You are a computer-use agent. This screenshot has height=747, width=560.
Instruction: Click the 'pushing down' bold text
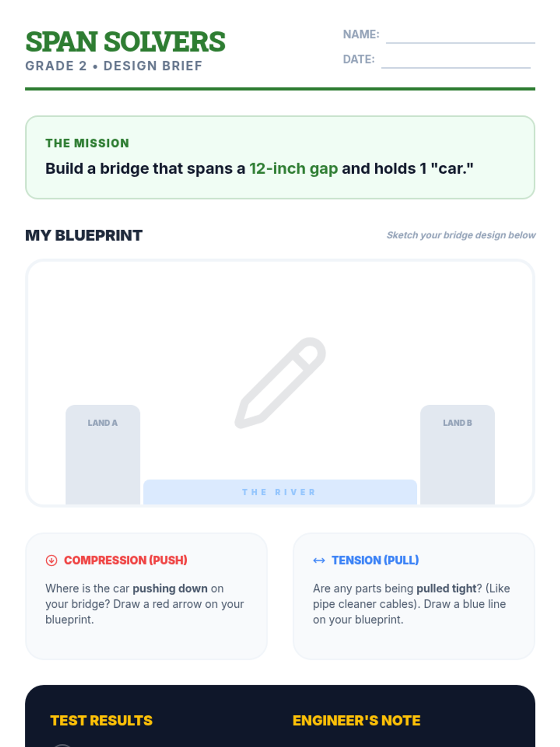pos(170,588)
